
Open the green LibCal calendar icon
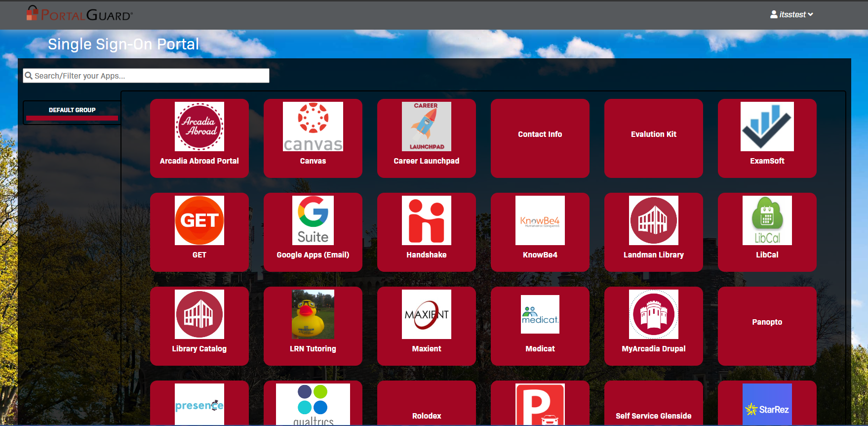[x=767, y=220]
